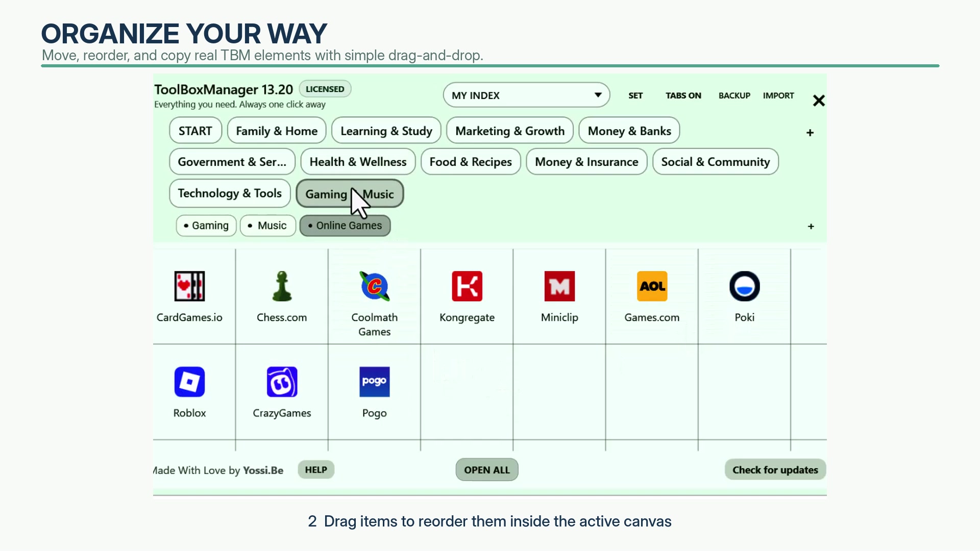
Task: Launch the Poki icon
Action: tap(745, 286)
